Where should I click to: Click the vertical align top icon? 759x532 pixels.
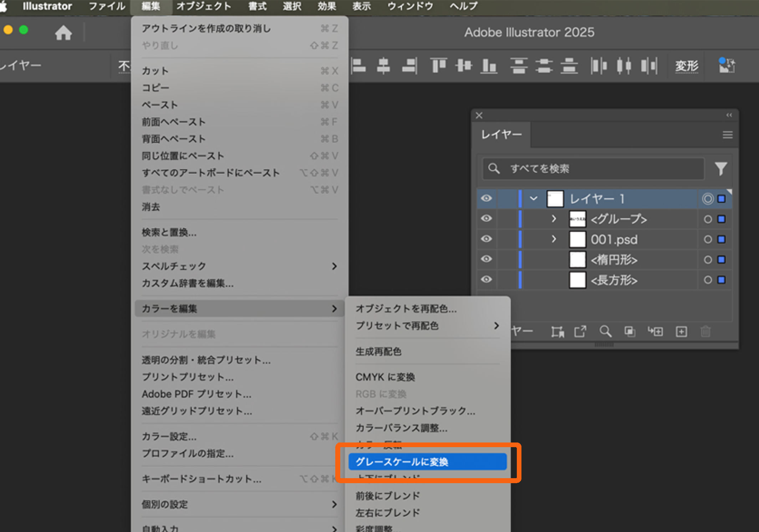(438, 66)
